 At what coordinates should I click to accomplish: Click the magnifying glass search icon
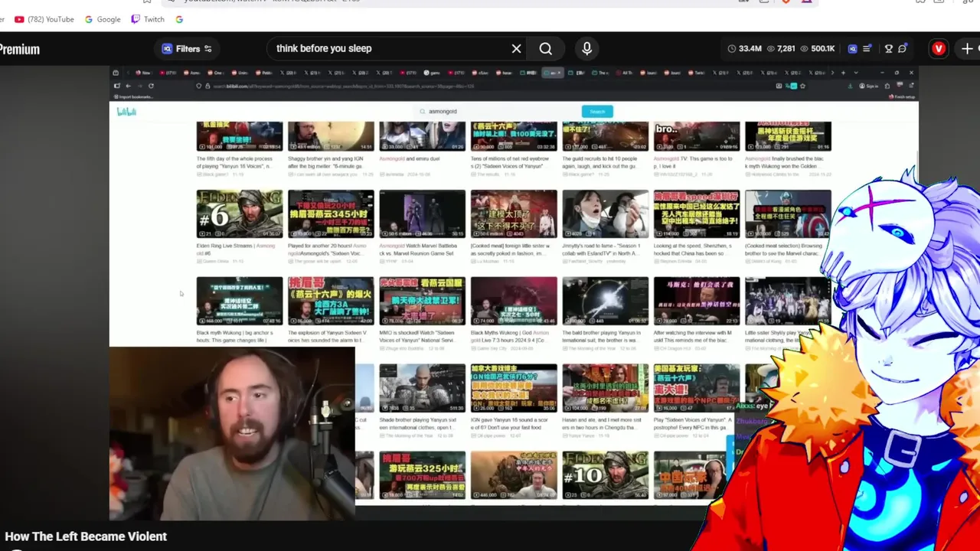pos(545,49)
